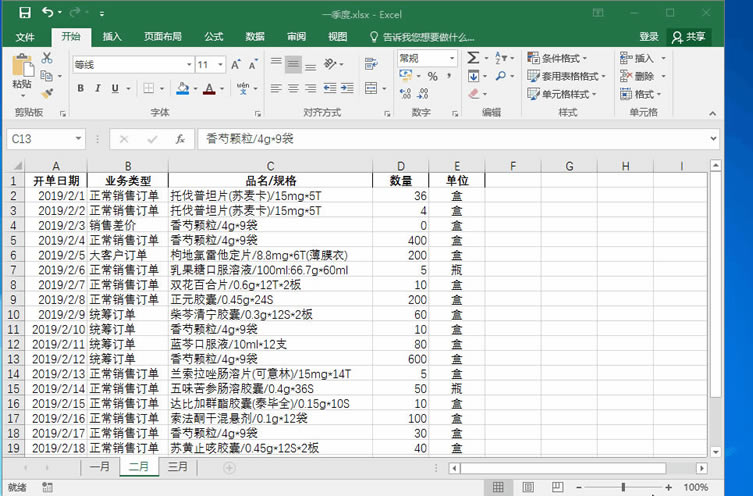Screen dimensions: 753x496
Task: Click in the formula bar text
Action: coord(250,139)
